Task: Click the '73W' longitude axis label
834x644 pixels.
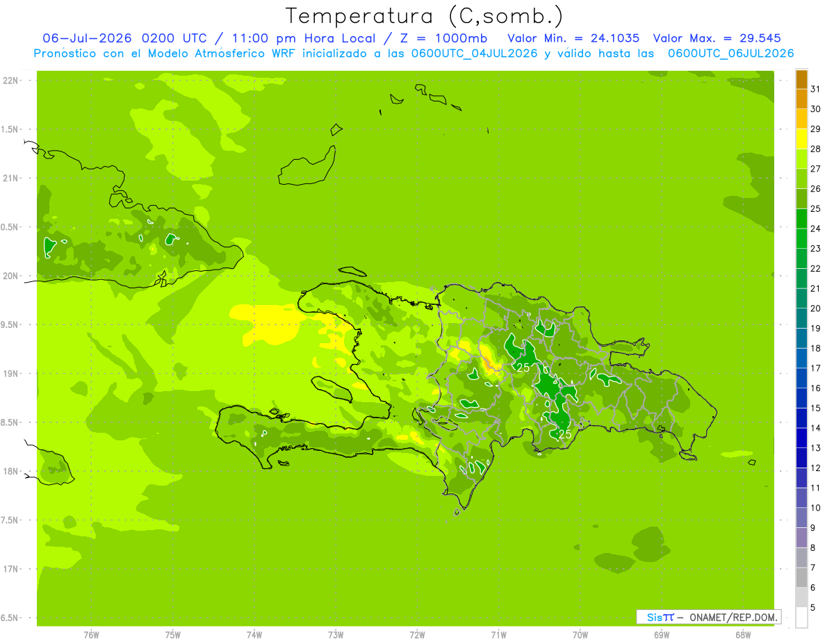Action: (x=336, y=634)
